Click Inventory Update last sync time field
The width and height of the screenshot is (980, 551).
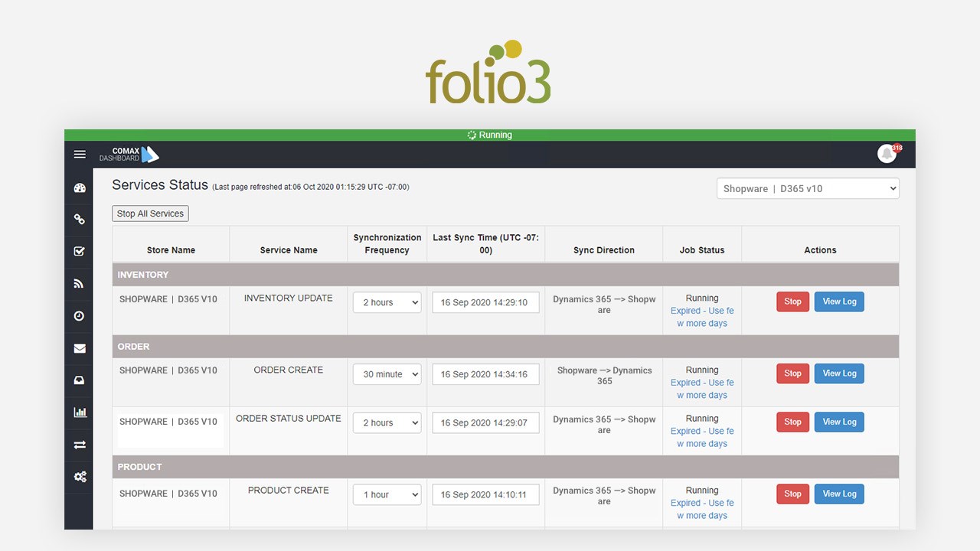[485, 302]
